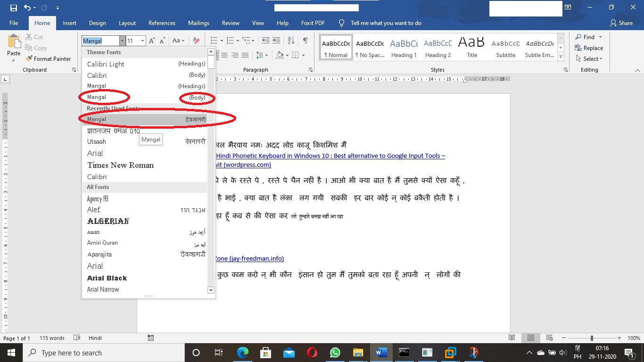
Task: Center align the paragraph
Action: [224, 55]
